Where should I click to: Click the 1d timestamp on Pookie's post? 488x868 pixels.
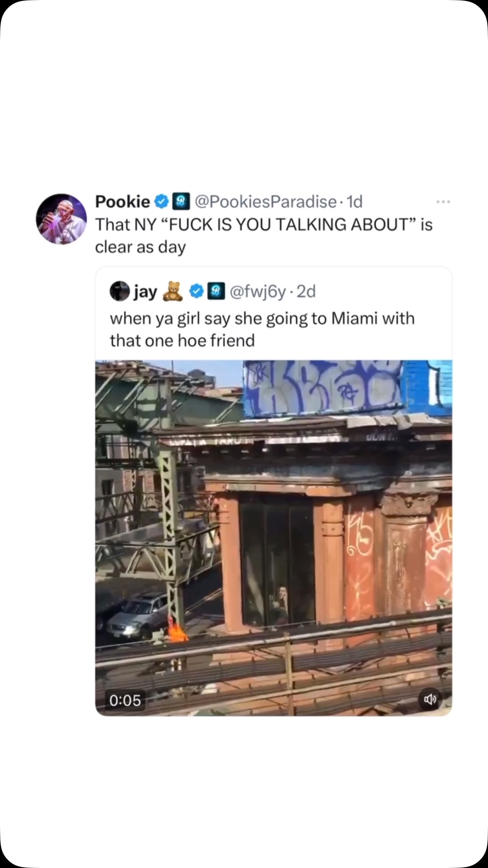click(x=355, y=202)
